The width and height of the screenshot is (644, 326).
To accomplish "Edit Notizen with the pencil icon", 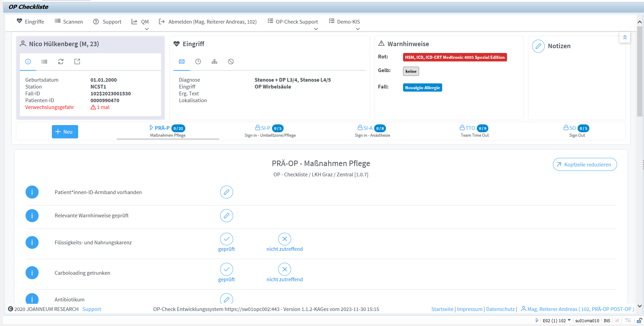I will (538, 46).
